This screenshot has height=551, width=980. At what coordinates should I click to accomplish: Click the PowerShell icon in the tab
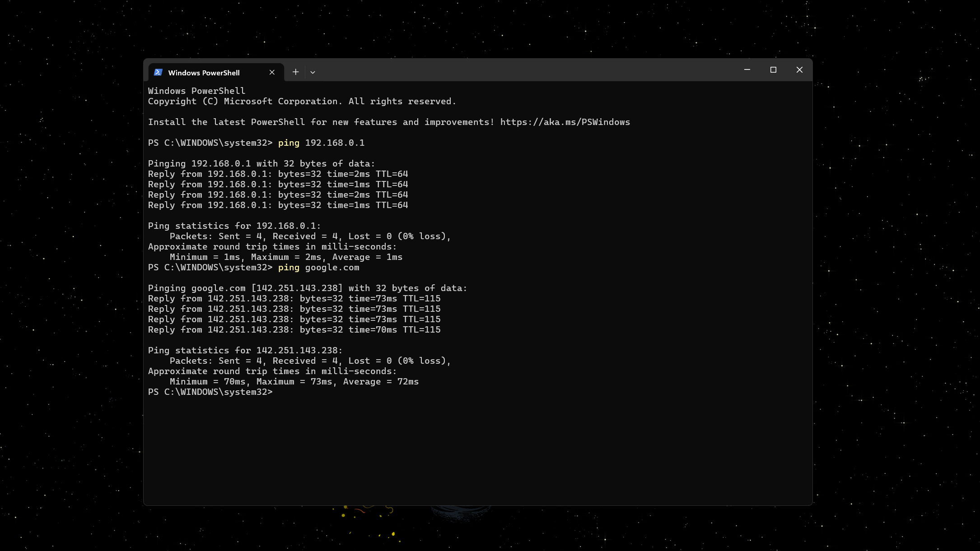pos(158,72)
